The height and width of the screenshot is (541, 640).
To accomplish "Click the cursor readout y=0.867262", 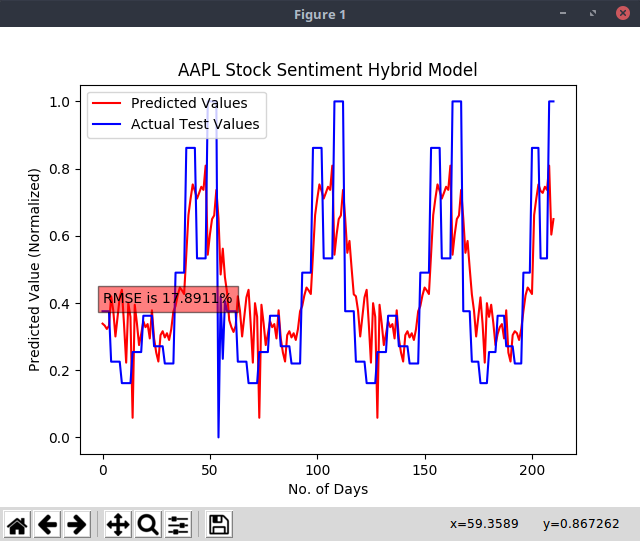I will click(581, 524).
